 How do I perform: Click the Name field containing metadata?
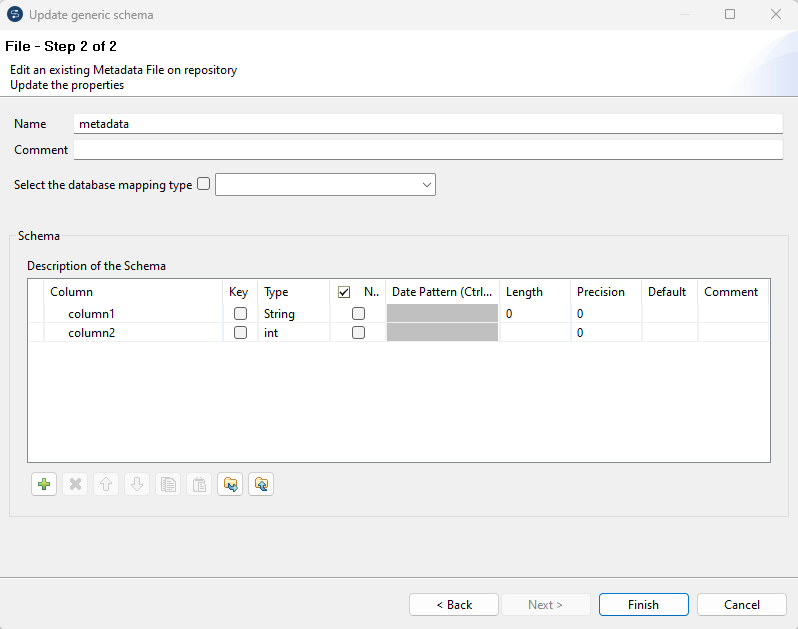point(428,124)
